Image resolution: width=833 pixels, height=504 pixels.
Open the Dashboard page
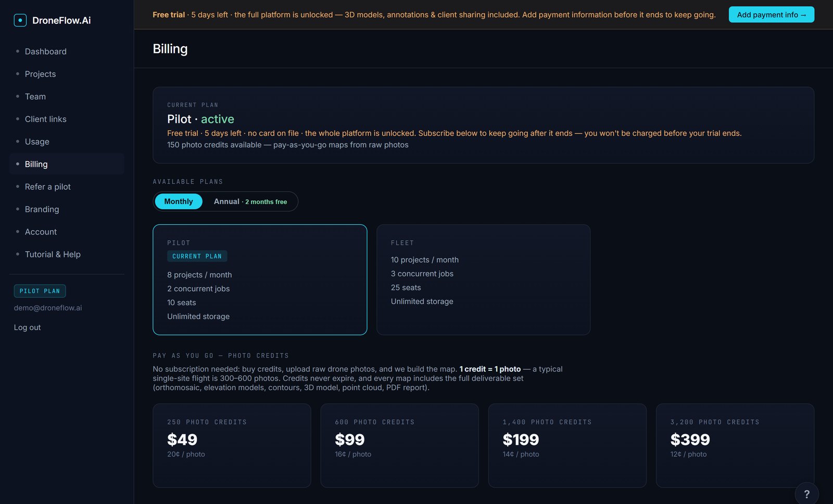click(x=67, y=51)
